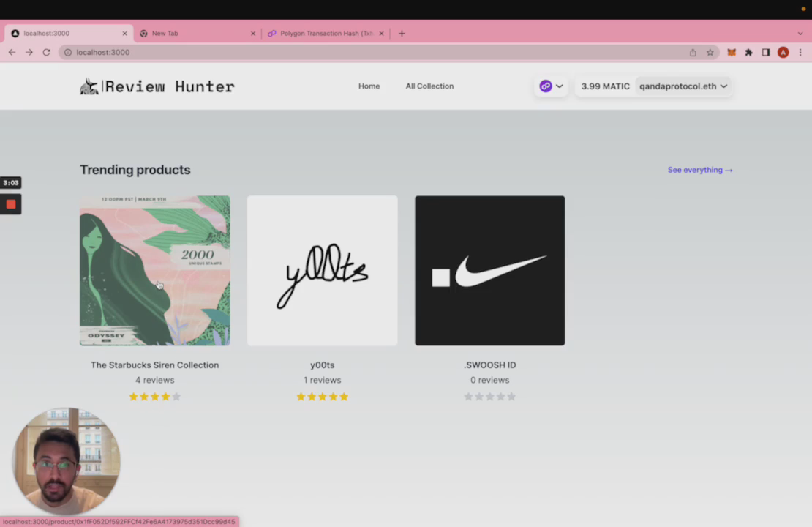Screen dimensions: 812x527
Task: Close the localhost:3000 tab
Action: (x=125, y=33)
